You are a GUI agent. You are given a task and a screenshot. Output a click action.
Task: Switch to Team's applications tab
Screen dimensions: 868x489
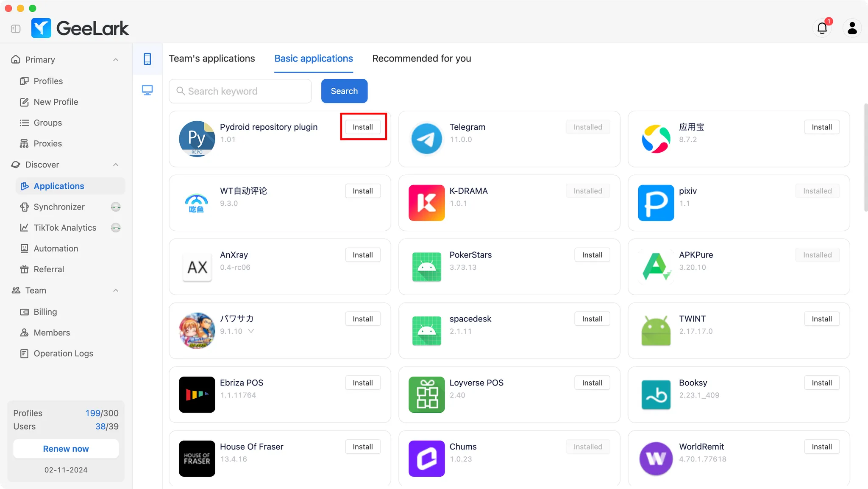click(211, 59)
